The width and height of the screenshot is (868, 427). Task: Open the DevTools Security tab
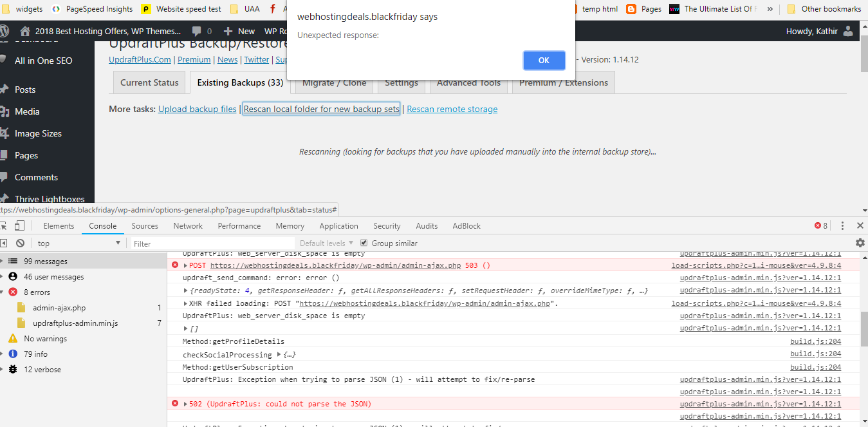tap(387, 226)
